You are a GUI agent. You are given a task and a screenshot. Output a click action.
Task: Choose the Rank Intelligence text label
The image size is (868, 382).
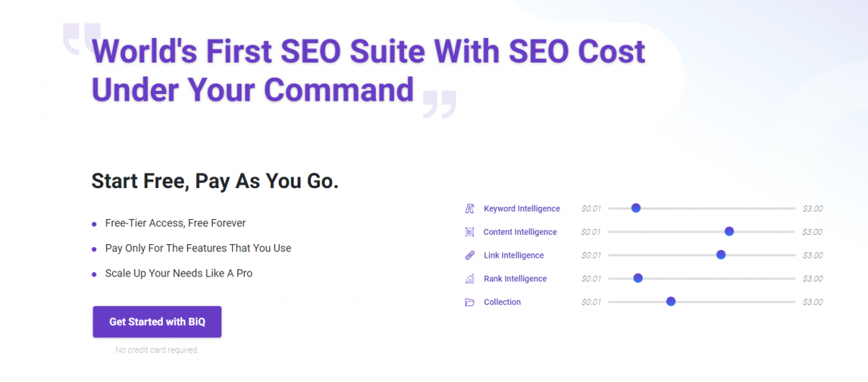click(x=515, y=279)
